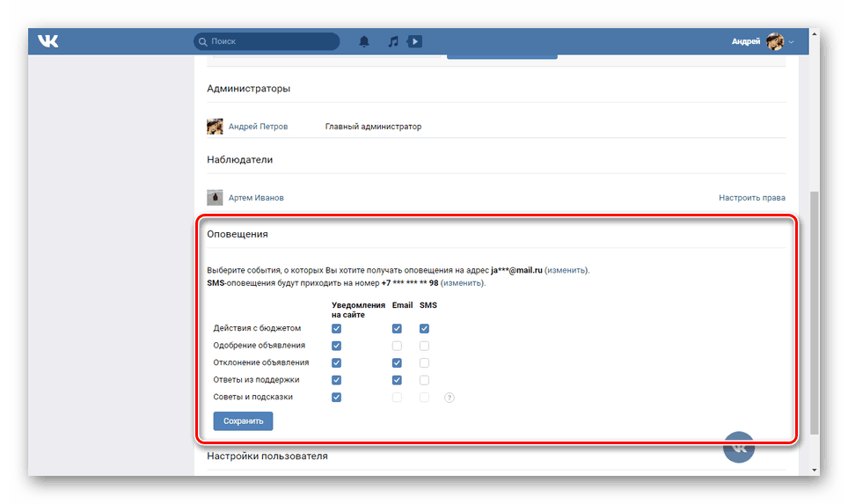The width and height of the screenshot is (848, 504).
Task: Uncheck Email for Действия с бюджетом
Action: [397, 328]
